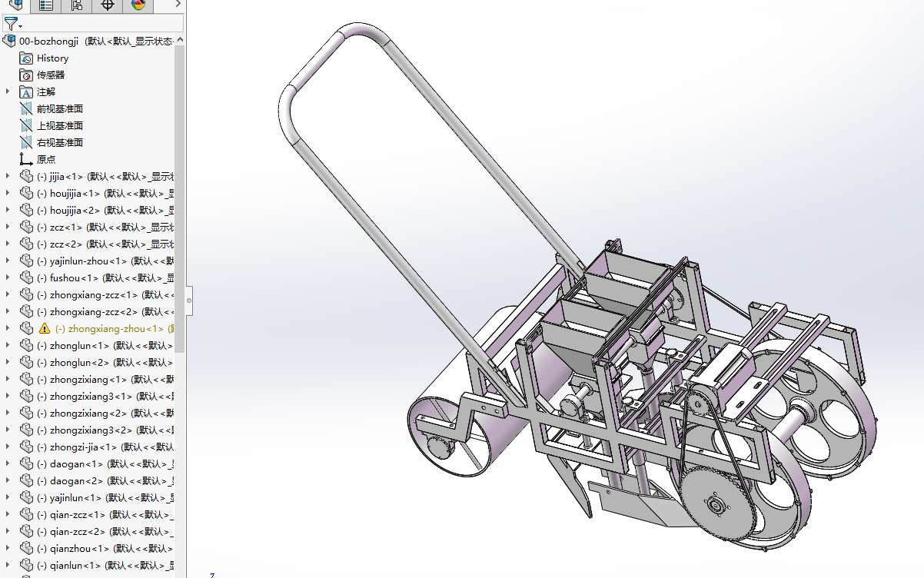Click the panel collapse handle on splitter
924x578 pixels.
189,301
